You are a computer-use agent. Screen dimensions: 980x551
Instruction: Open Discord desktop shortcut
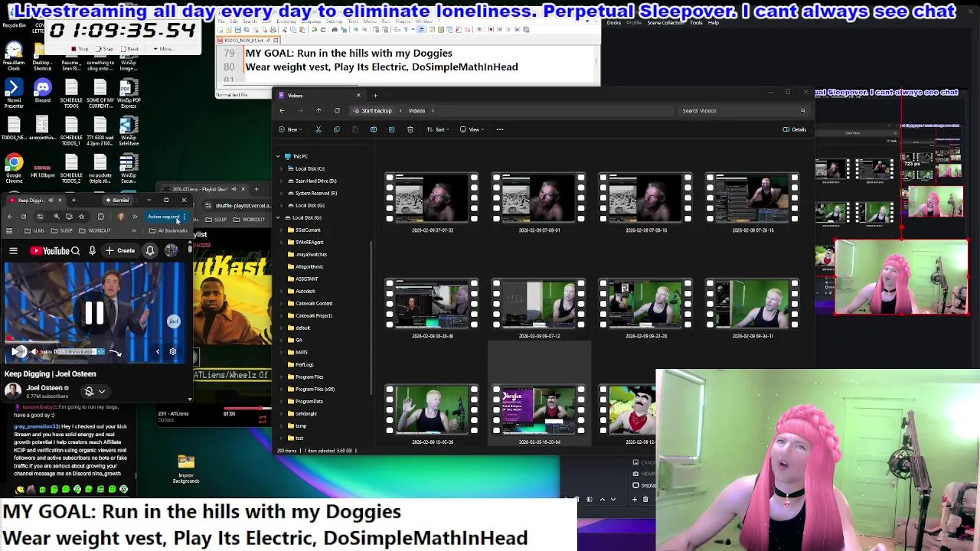42,92
